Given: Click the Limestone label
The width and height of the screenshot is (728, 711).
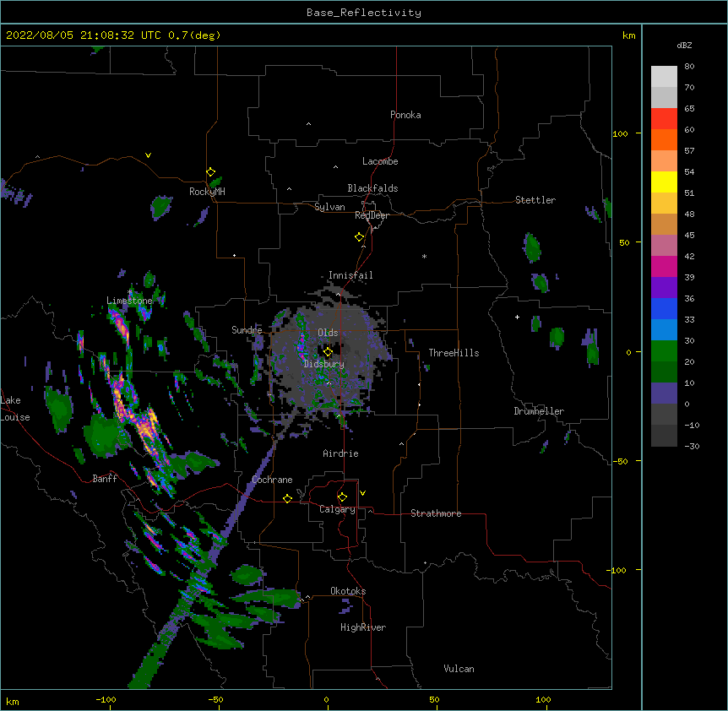Looking at the screenshot, I should click(x=129, y=301).
